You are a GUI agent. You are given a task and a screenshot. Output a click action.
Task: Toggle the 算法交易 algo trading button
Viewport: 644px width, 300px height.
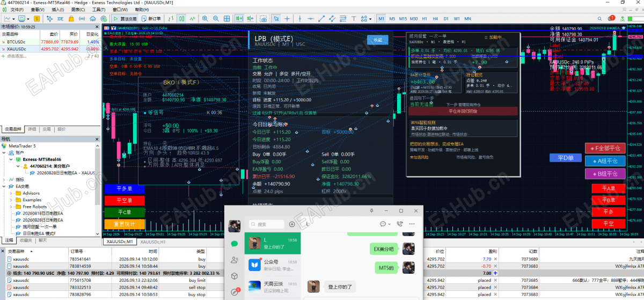(125, 19)
